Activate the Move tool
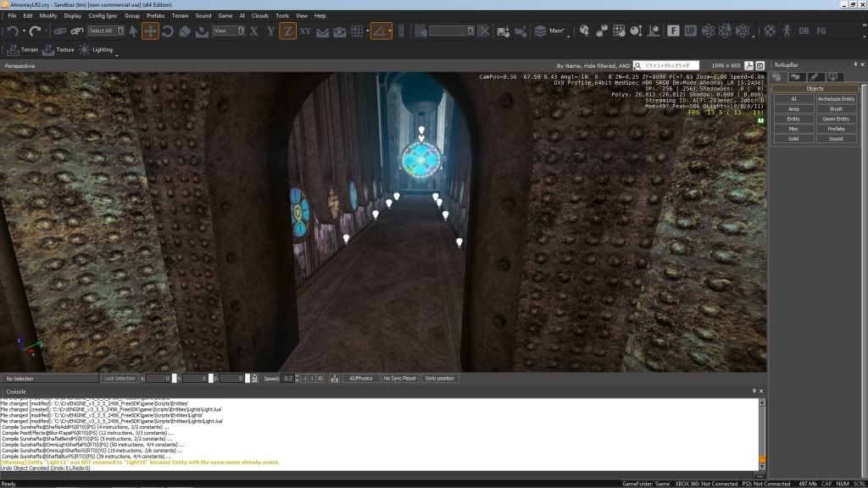868x488 pixels. [x=150, y=31]
